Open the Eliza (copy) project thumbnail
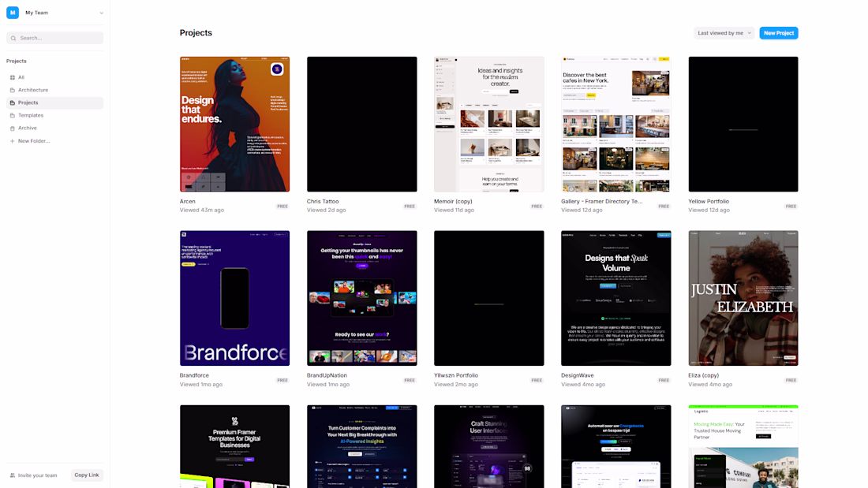This screenshot has height=488, width=868. click(743, 298)
